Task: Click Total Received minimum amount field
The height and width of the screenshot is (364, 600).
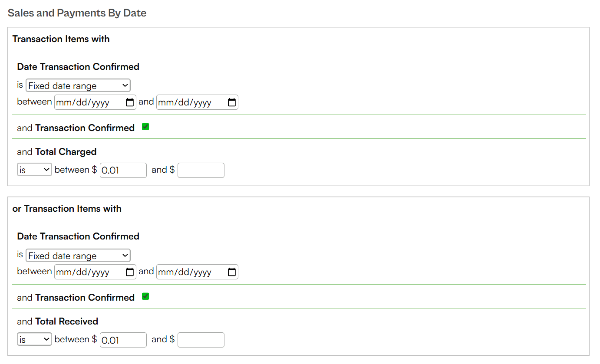Action: [123, 340]
